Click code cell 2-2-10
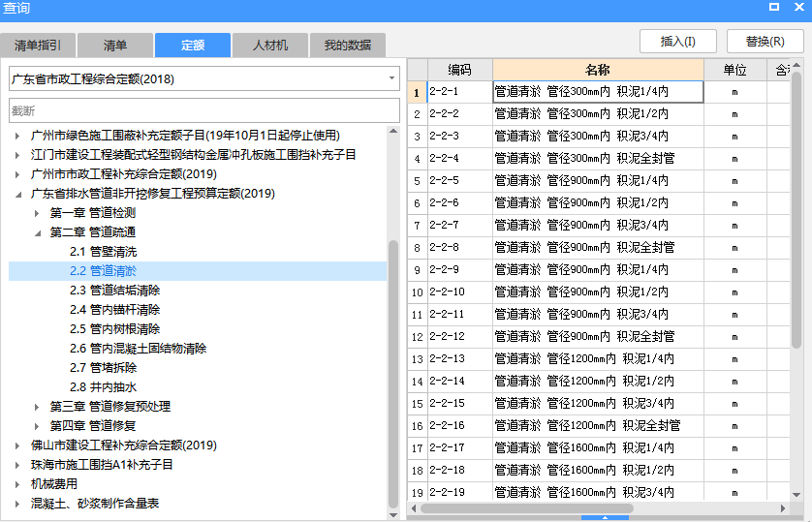The width and height of the screenshot is (812, 522). tap(460, 292)
